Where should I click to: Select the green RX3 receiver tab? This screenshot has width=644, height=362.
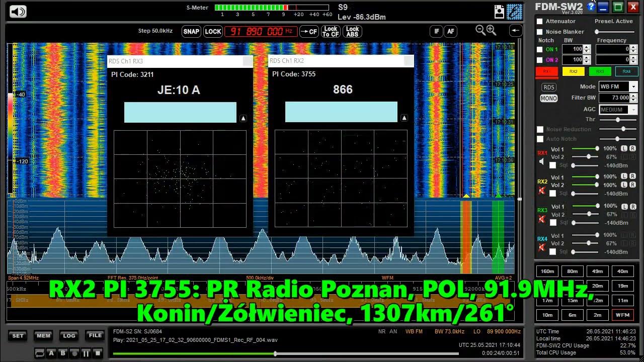(600, 72)
